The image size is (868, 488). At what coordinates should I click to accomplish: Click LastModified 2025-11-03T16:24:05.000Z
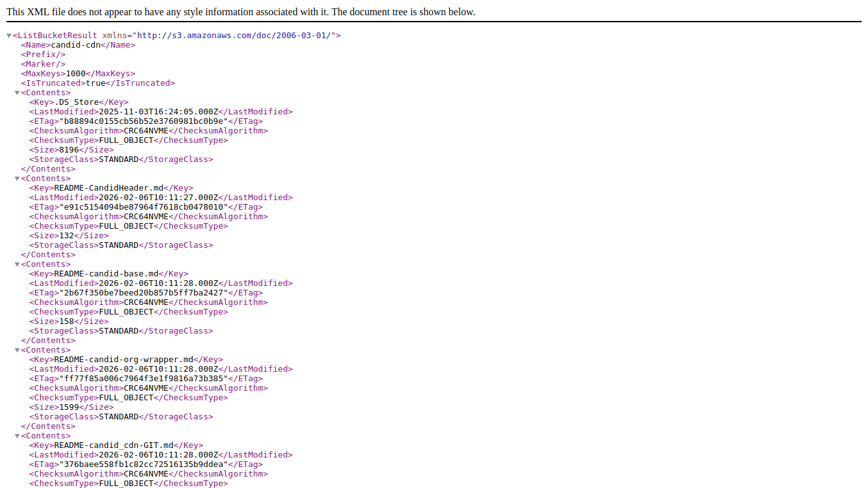158,112
